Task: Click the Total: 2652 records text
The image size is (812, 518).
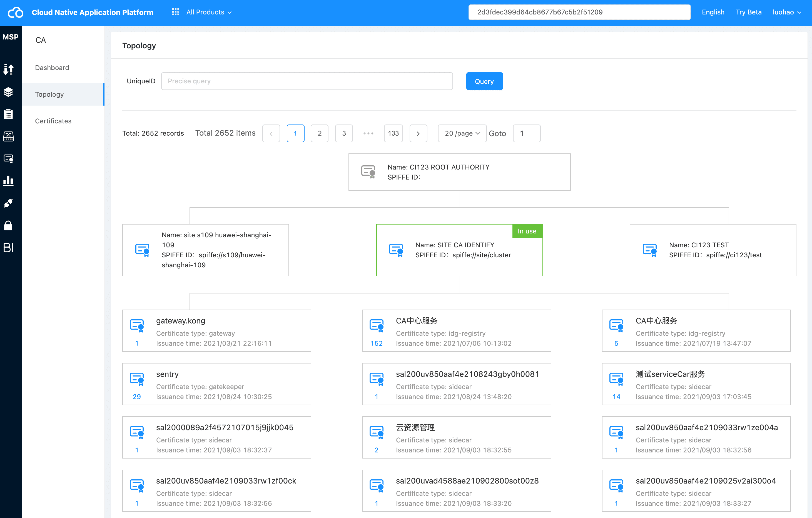Action: point(153,133)
